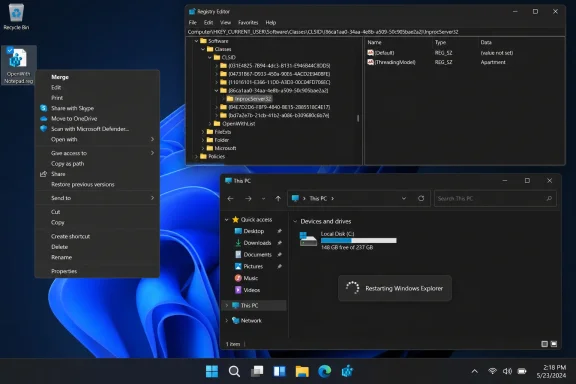Show hidden system tray icons
The height and width of the screenshot is (384, 576).
click(x=475, y=371)
